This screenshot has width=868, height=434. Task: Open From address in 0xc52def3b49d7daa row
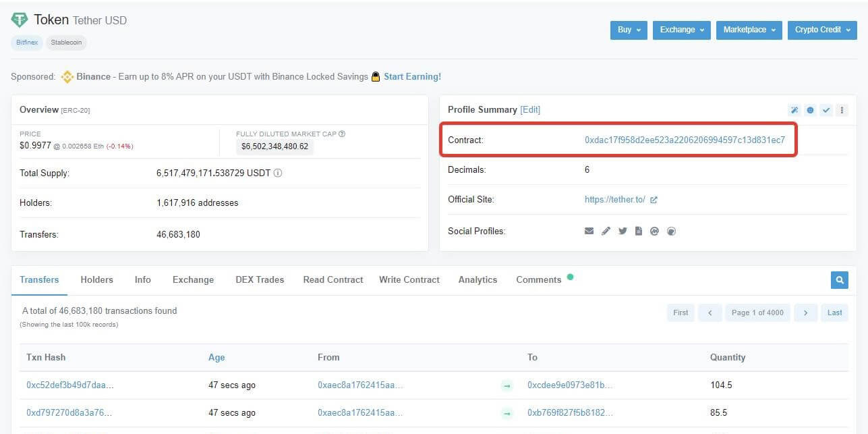[360, 385]
